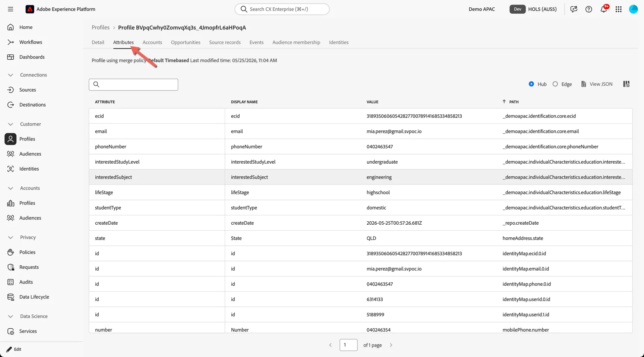Click the Profiles breadcrumb link
Screen dimensions: 644x357
tap(101, 28)
